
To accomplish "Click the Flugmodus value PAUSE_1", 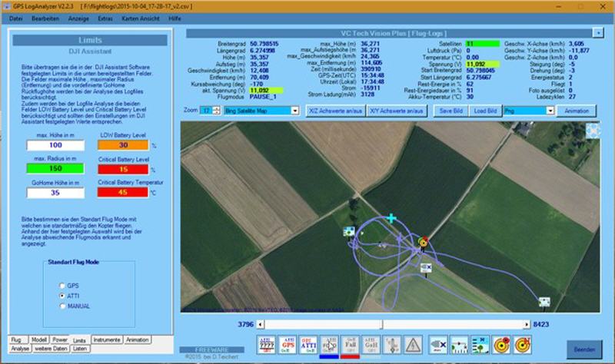I will point(263,97).
